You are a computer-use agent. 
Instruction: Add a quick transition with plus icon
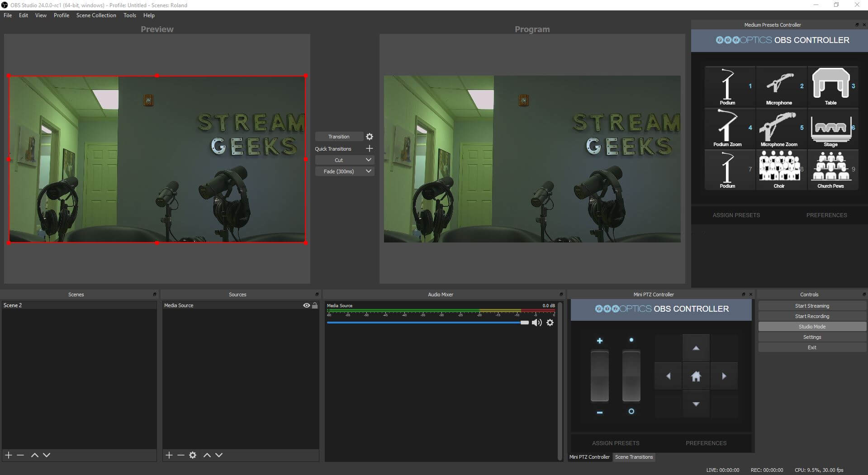369,148
